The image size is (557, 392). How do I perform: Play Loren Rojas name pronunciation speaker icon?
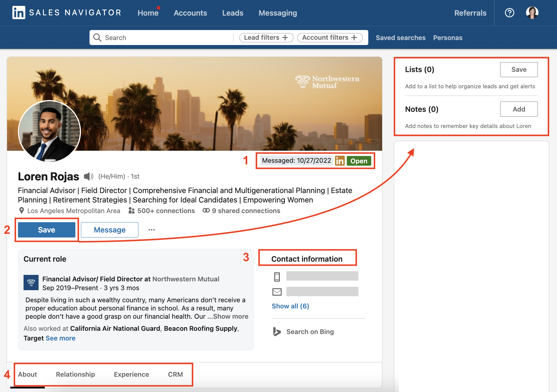click(88, 176)
